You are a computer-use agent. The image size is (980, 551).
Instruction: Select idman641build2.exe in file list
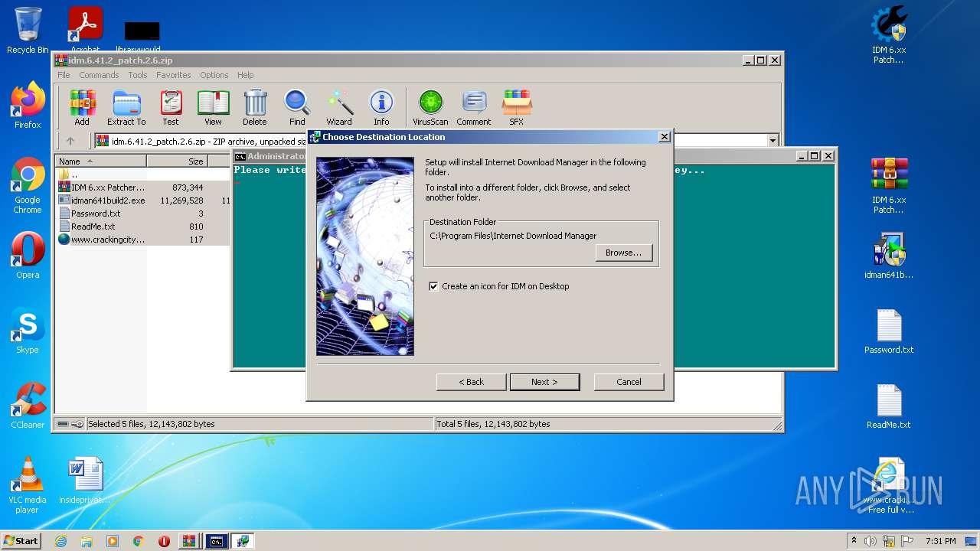point(142,201)
